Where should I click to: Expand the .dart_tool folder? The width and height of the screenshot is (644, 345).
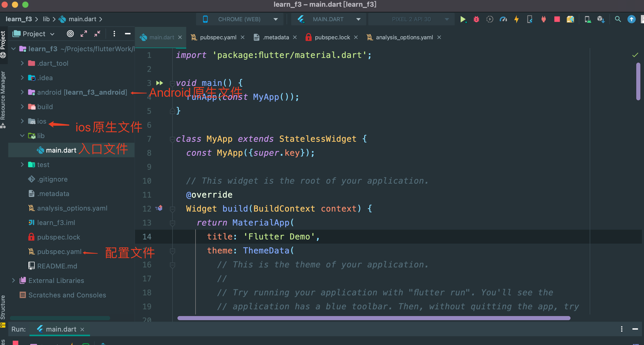[22, 63]
